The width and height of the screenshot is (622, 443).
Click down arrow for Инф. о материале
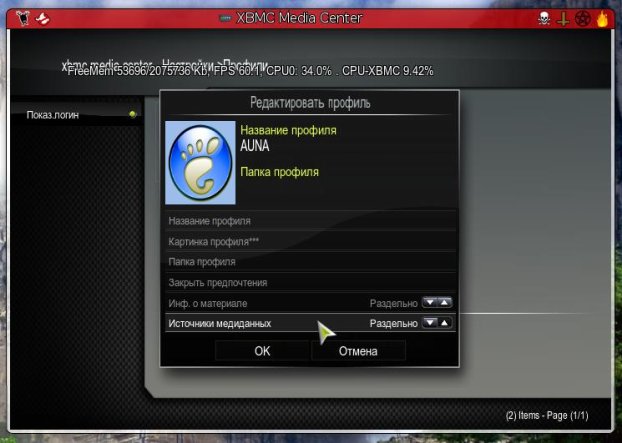430,303
